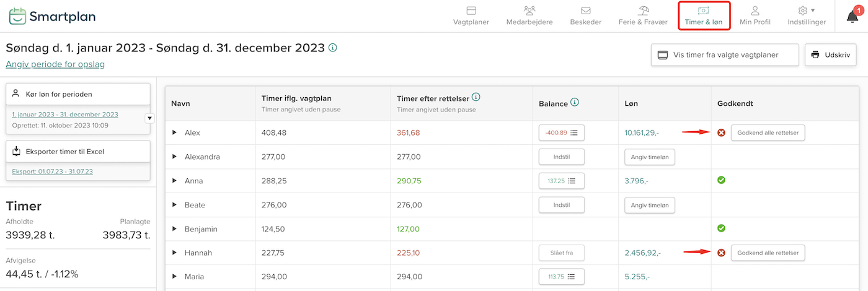The height and width of the screenshot is (291, 868).
Task: Click the notification bell icon
Action: click(852, 17)
